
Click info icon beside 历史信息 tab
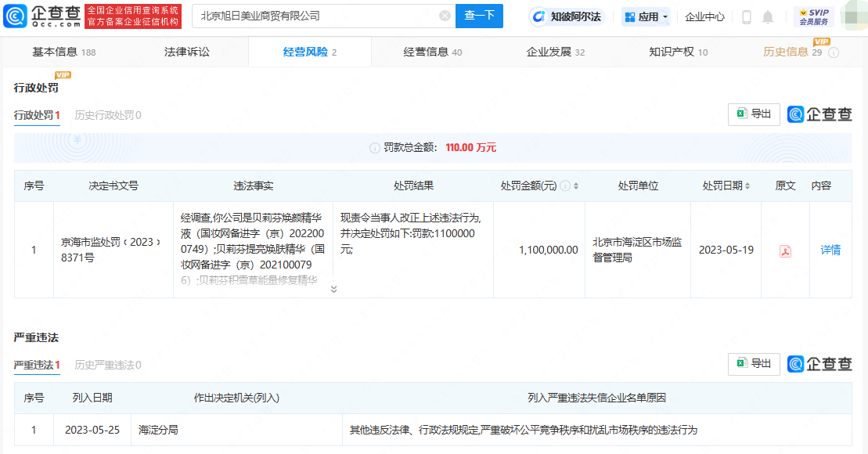(x=834, y=52)
